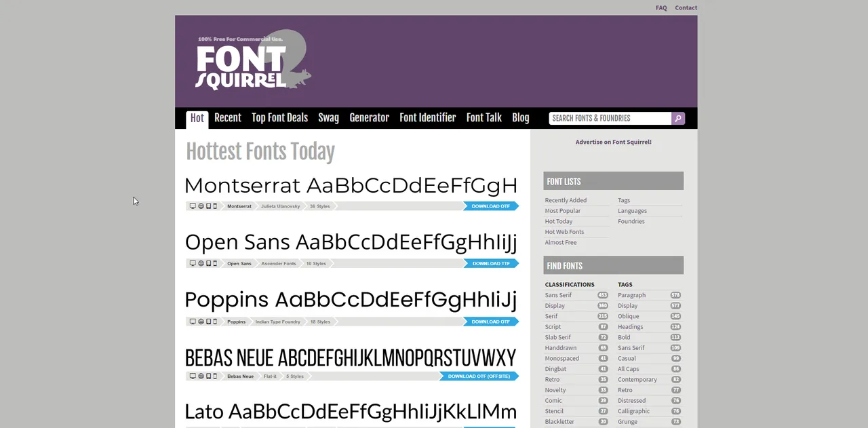Image resolution: width=868 pixels, height=428 pixels.
Task: Click the desktop license icon in Open Sans row
Action: coord(193,263)
